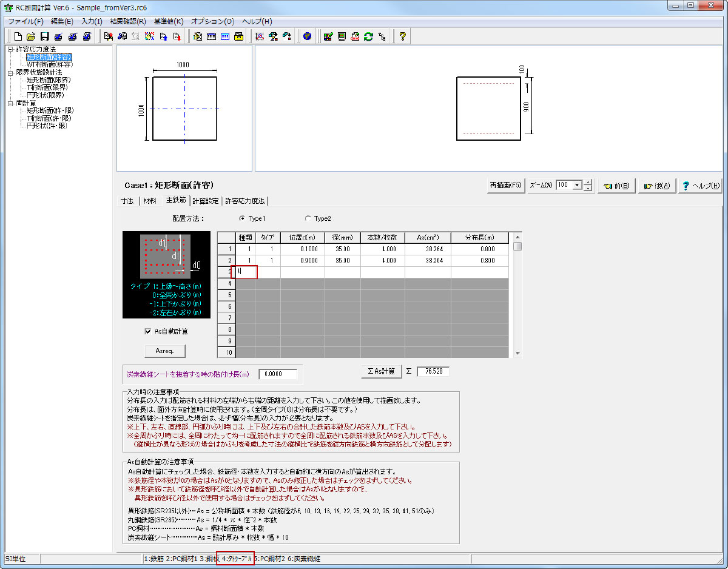Click the globe icon in toolbar
Viewport: 728px width, 569px height.
click(x=307, y=36)
